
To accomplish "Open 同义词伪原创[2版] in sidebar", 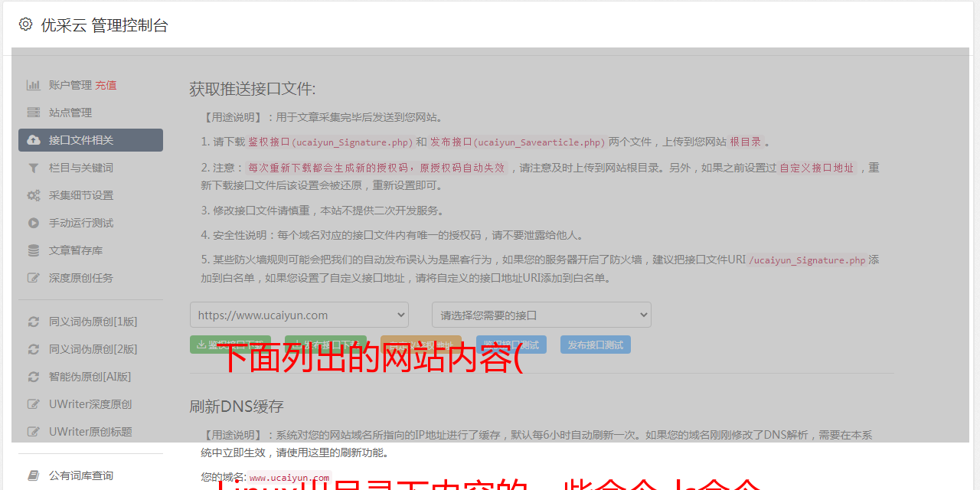I will 90,349.
